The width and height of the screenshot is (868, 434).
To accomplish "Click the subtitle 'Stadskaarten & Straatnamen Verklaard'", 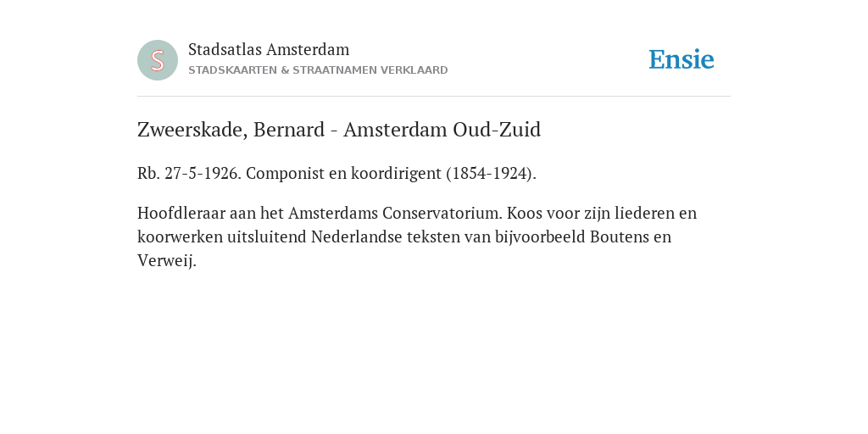I will coord(319,70).
